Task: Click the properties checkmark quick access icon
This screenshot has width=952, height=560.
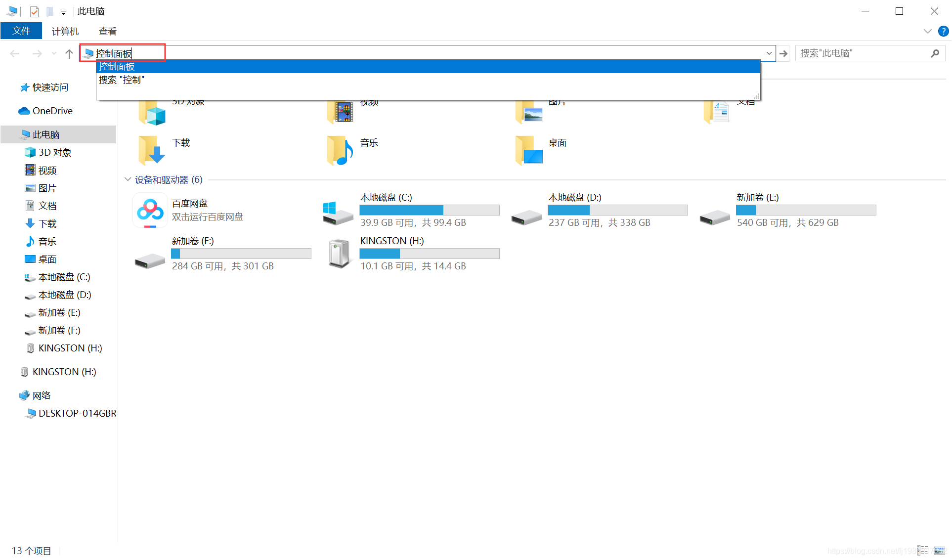Action: (x=34, y=11)
